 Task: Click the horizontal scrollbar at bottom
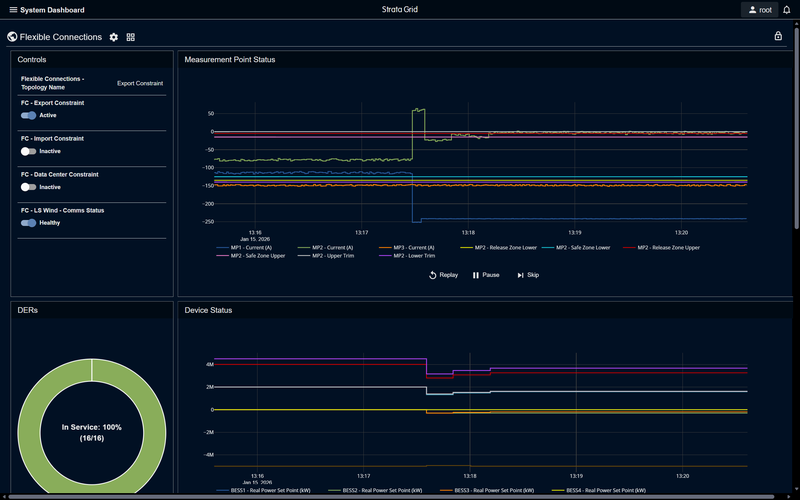point(400,497)
